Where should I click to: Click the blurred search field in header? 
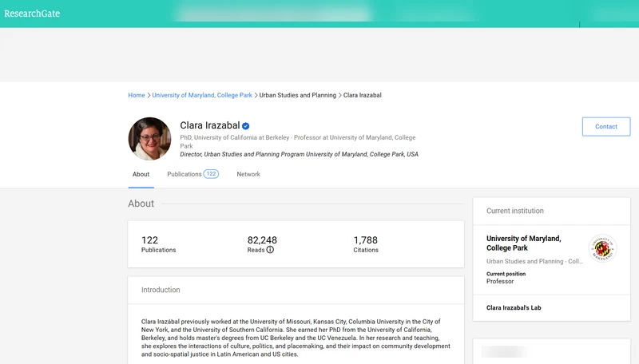273,14
